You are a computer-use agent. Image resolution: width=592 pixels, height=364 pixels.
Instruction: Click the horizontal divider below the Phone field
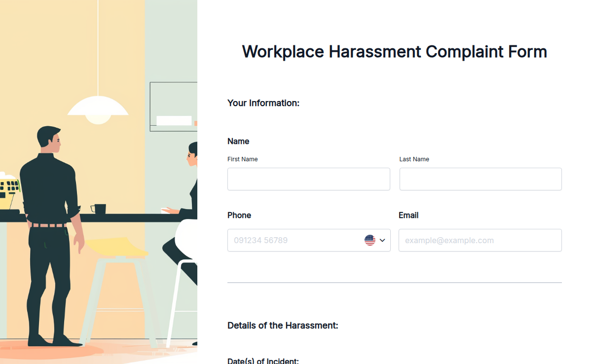coord(394,282)
